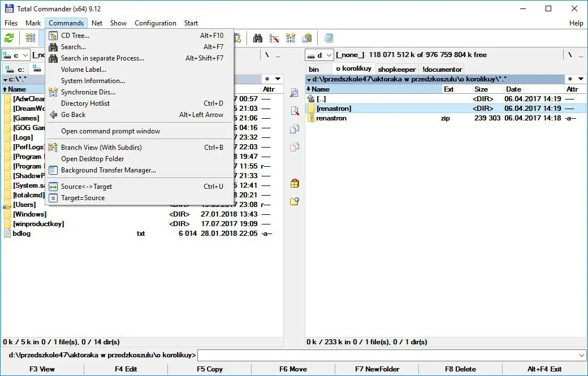
Task: Choose Synchronize Dirs... from the Commands menu
Action: click(x=140, y=92)
